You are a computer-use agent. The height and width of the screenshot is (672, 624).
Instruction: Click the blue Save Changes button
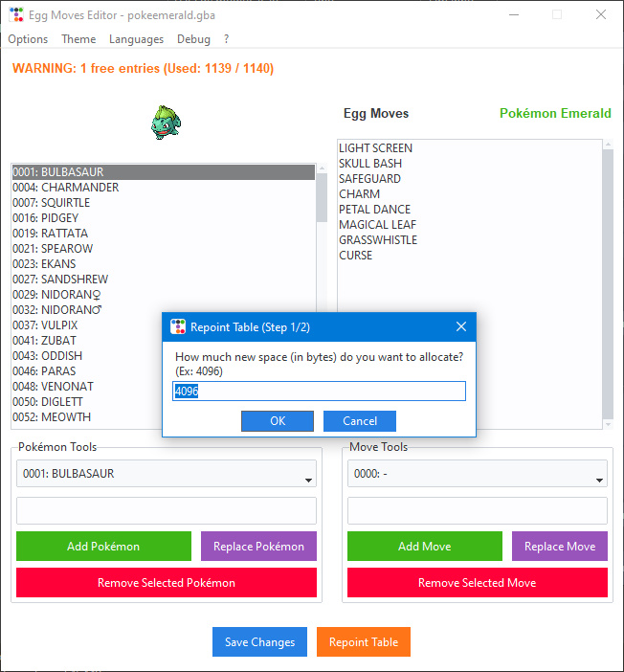click(x=260, y=642)
